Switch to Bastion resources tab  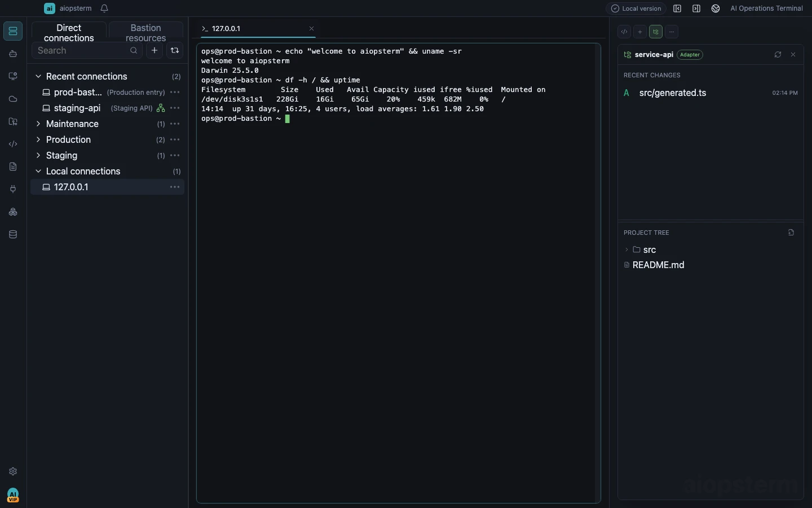145,32
